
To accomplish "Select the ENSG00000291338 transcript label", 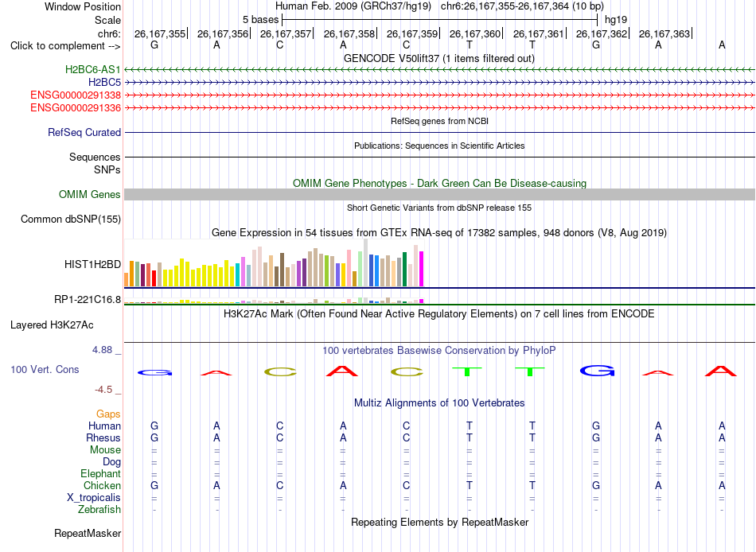I will [76, 95].
